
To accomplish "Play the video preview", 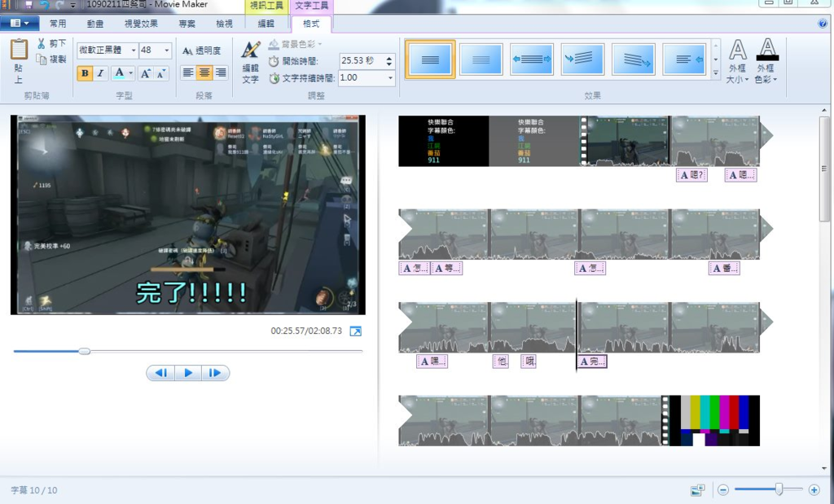I will (x=188, y=373).
